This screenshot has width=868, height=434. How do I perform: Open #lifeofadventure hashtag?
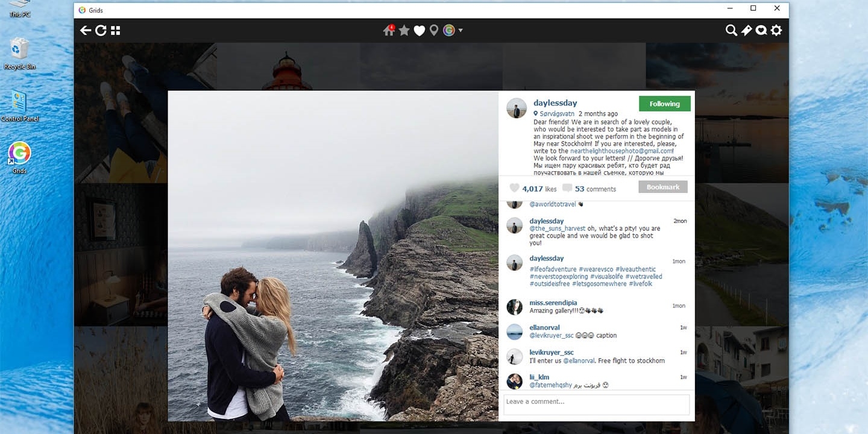coord(553,269)
